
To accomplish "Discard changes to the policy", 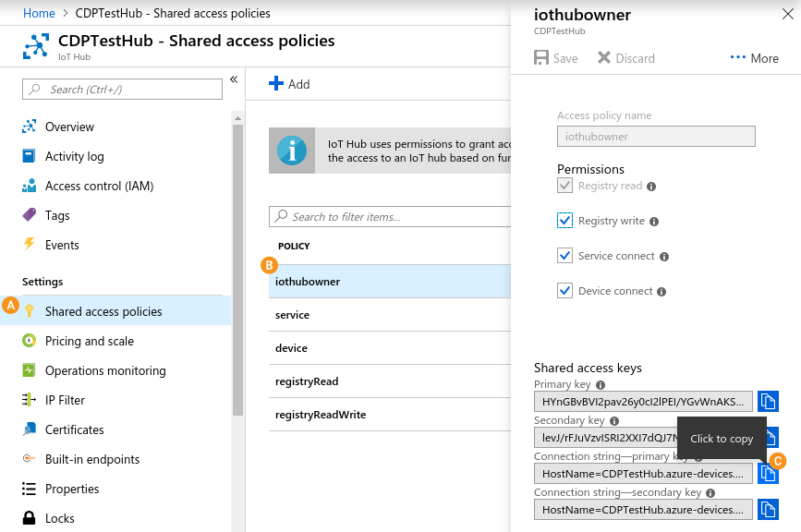I will point(625,58).
